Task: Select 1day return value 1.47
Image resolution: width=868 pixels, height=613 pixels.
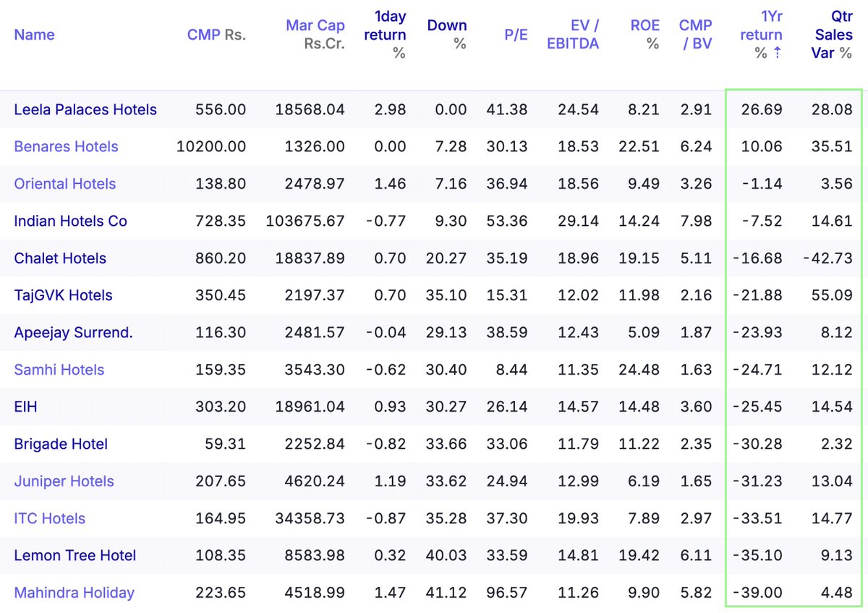Action: [391, 593]
